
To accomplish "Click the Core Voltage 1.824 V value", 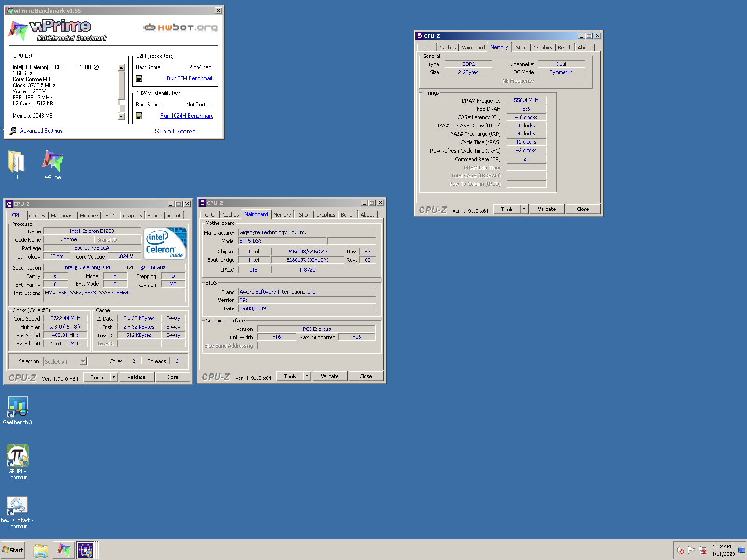I will tap(124, 256).
